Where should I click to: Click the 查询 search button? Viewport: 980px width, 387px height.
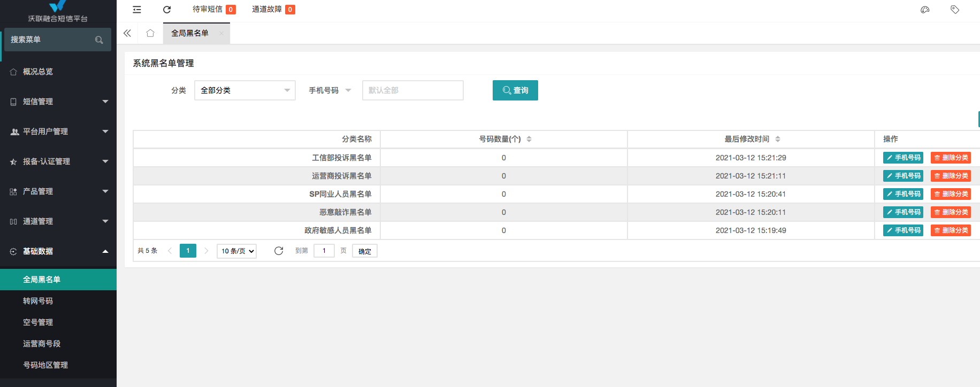pos(515,90)
